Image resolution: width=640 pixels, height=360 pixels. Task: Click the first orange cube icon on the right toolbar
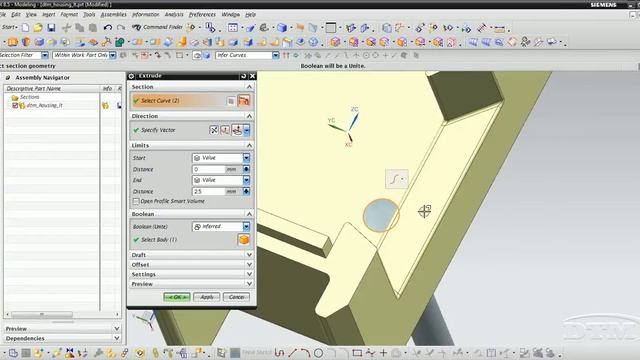coord(336,42)
